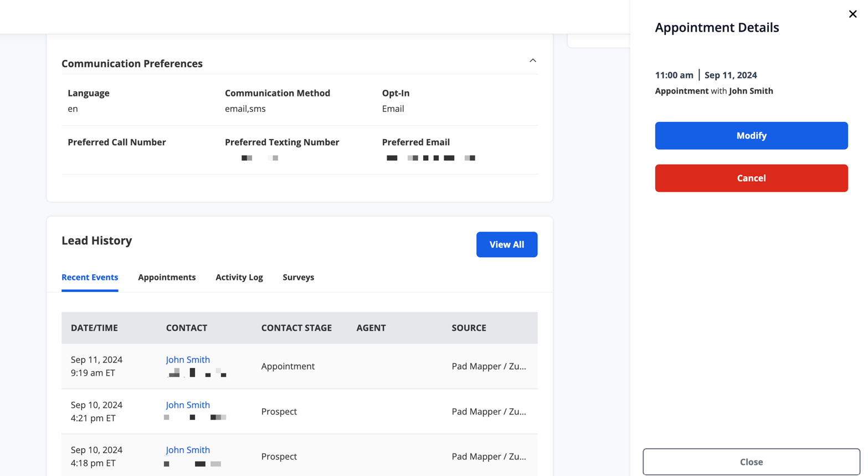Open John Smith link in 4:21 pm row

coord(188,405)
